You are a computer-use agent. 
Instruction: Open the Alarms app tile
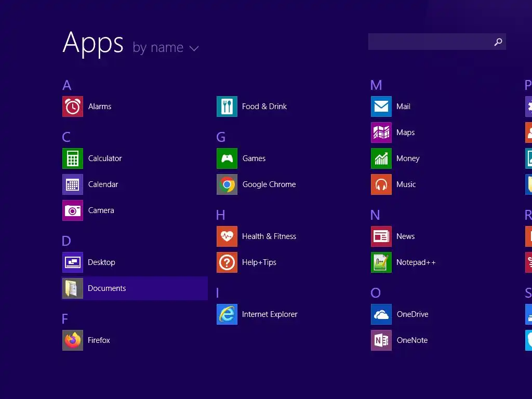click(x=73, y=107)
